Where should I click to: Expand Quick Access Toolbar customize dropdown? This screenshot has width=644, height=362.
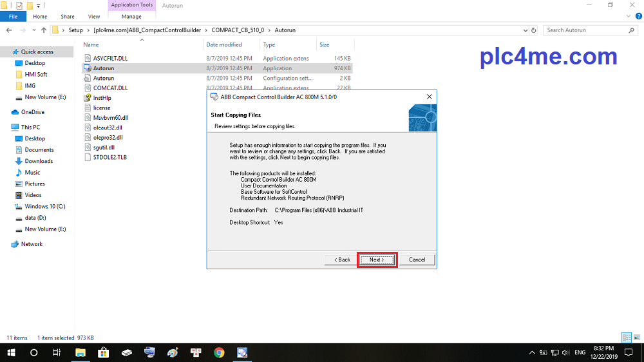pos(39,5)
